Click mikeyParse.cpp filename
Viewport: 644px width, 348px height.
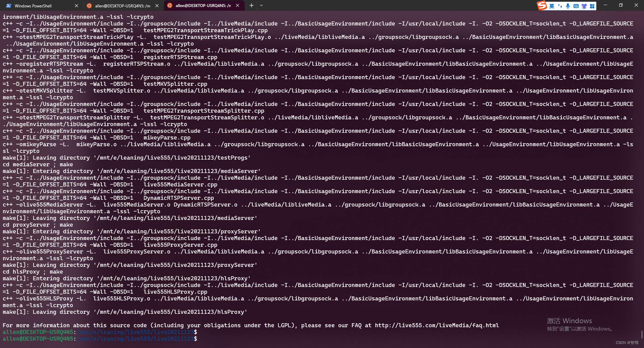[167, 137]
